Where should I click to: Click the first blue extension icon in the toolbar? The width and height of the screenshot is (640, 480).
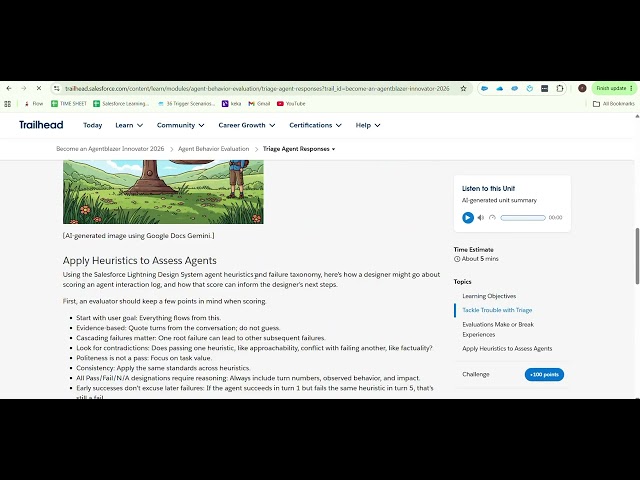coord(484,88)
